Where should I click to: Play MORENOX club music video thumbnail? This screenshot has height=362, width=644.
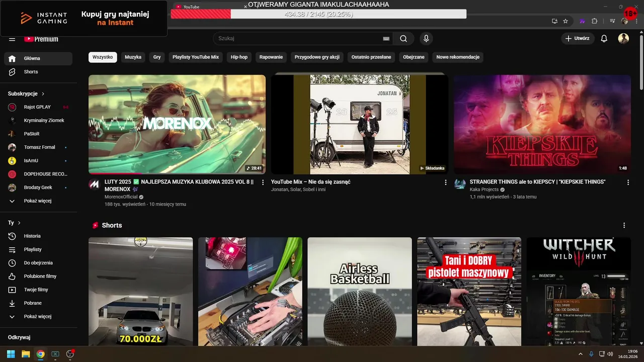coord(177,124)
